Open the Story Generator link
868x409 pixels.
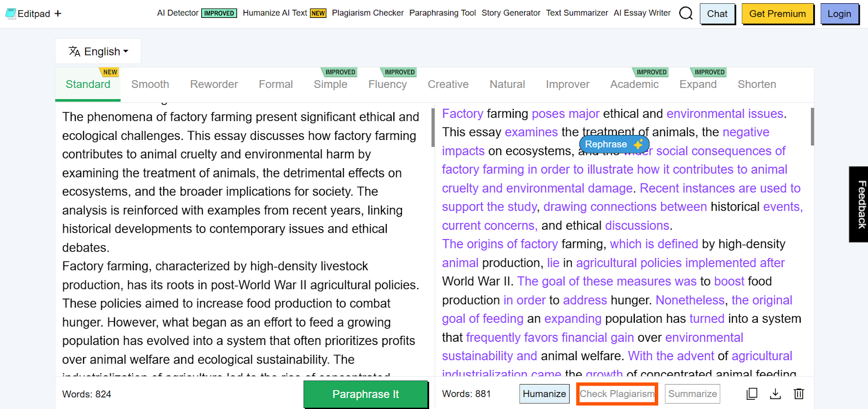tap(511, 13)
